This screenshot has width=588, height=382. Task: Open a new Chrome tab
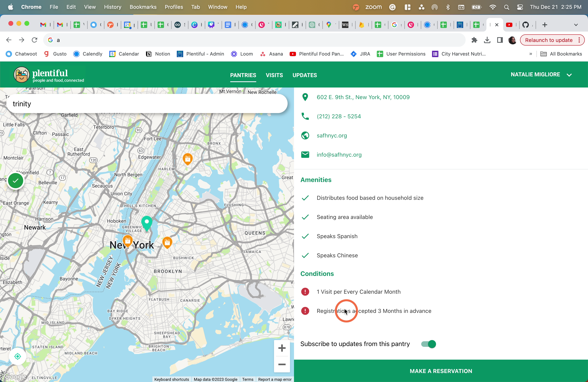coord(545,25)
